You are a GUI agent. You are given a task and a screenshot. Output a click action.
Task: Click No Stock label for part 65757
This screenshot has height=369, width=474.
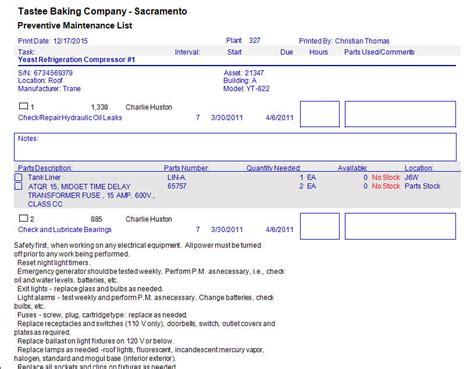(386, 186)
